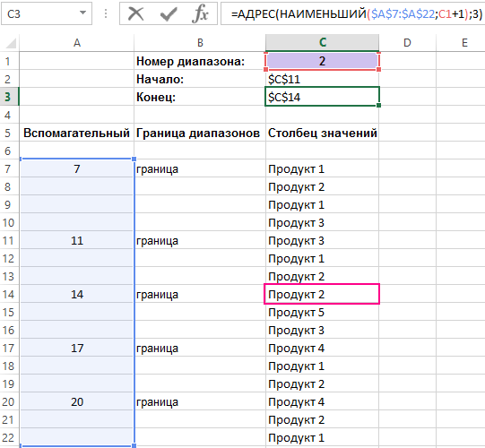485x448 pixels.
Task: Select all cells via corner triangle
Action: [x=10, y=43]
